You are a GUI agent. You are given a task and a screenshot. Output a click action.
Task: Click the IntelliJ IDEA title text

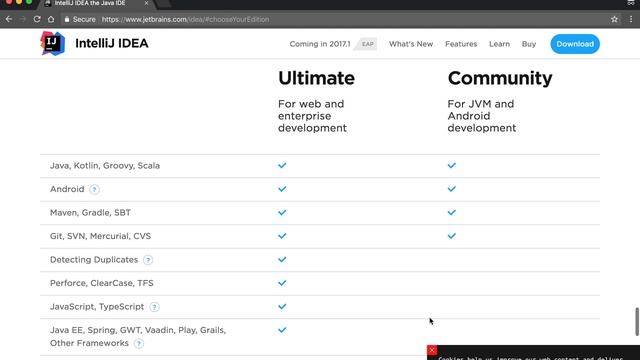pos(112,43)
